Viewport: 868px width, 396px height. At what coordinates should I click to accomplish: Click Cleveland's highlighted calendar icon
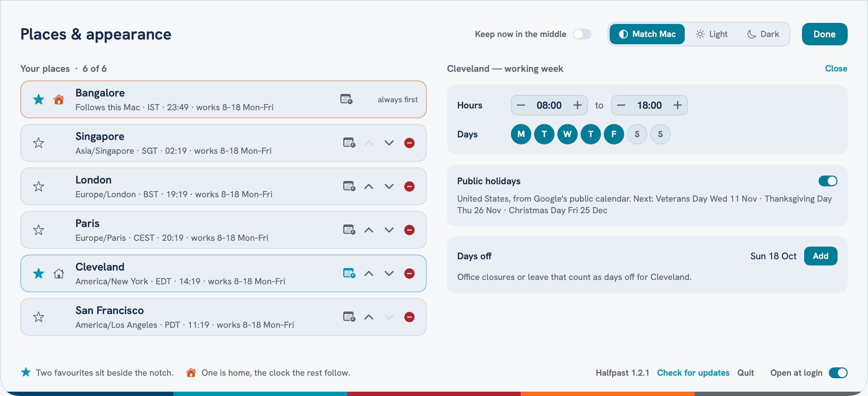pos(349,273)
